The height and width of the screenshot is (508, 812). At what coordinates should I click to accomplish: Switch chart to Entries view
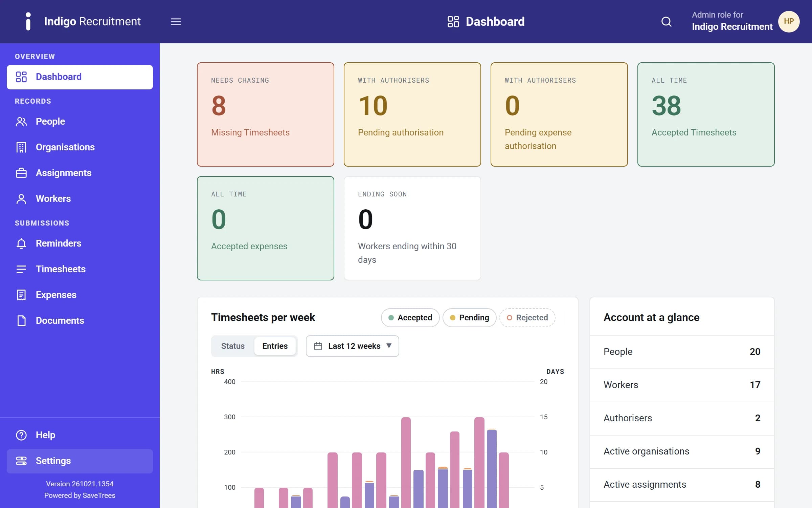275,346
